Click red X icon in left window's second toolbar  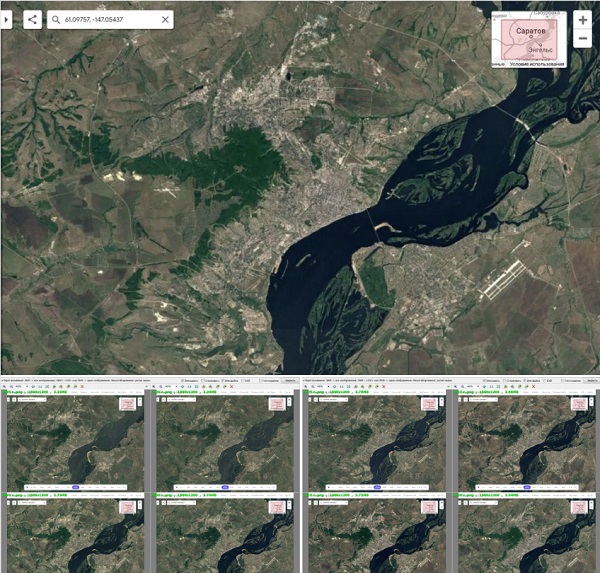[x=232, y=387]
